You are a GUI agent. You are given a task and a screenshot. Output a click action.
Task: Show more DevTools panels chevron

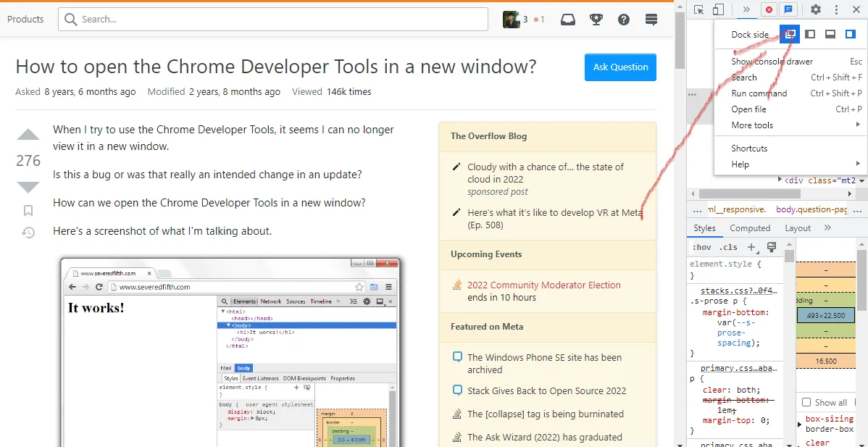click(x=746, y=9)
